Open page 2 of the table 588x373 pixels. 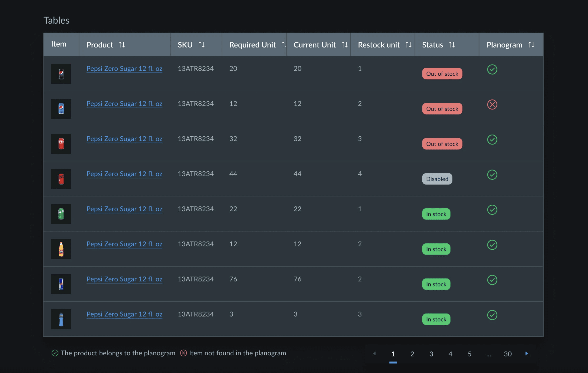click(x=412, y=354)
